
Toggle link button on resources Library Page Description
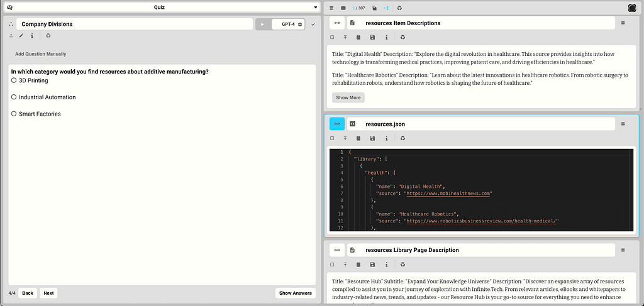(x=337, y=250)
